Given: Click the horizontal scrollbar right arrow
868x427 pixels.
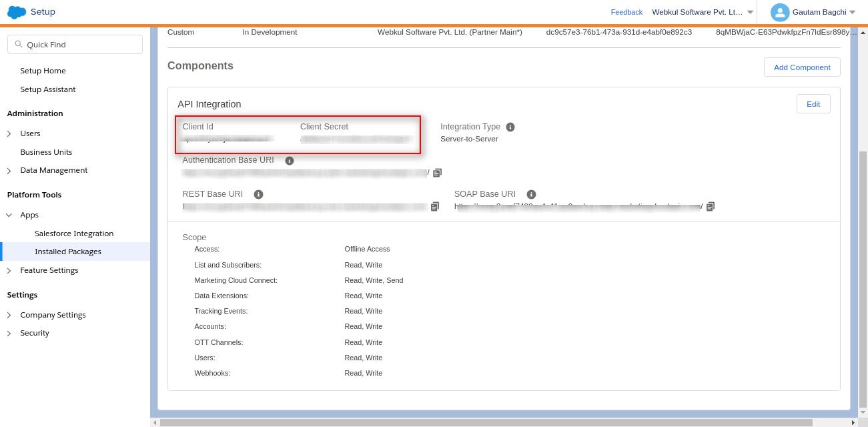Looking at the screenshot, I should click(853, 422).
